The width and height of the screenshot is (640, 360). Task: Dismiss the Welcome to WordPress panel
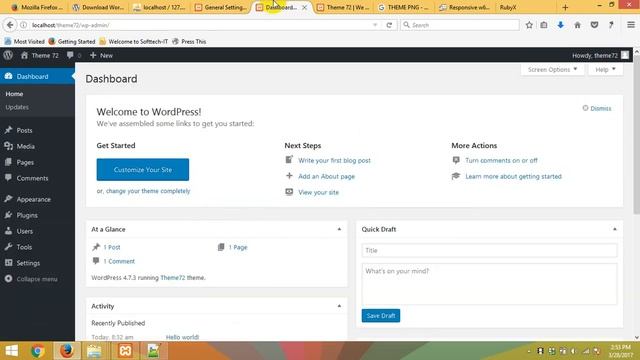pyautogui.click(x=597, y=108)
